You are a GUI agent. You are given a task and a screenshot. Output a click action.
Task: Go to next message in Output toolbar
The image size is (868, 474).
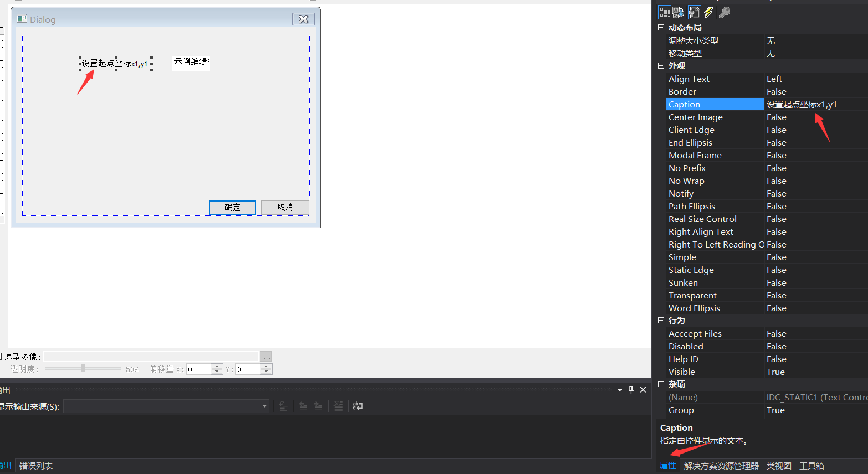(x=318, y=406)
